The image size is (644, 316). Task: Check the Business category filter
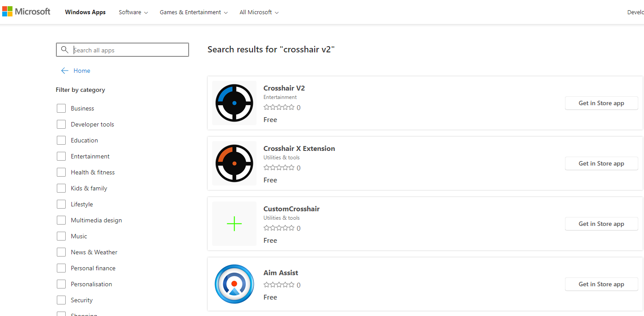tap(61, 108)
